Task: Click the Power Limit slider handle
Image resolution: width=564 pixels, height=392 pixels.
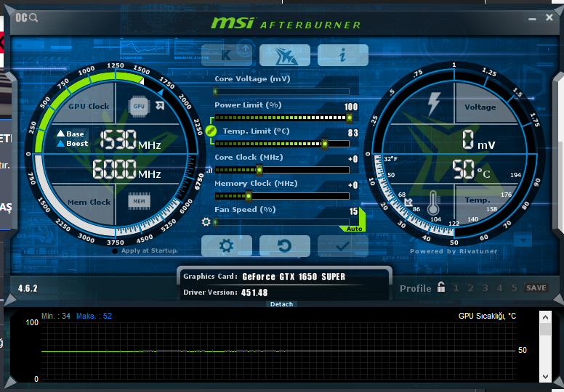Action: pos(350,118)
